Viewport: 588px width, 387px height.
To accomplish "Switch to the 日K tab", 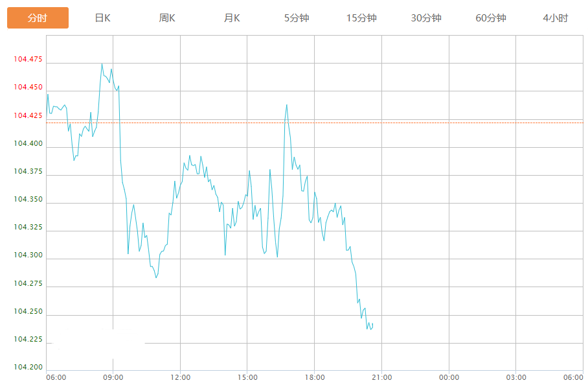I will tap(102, 18).
